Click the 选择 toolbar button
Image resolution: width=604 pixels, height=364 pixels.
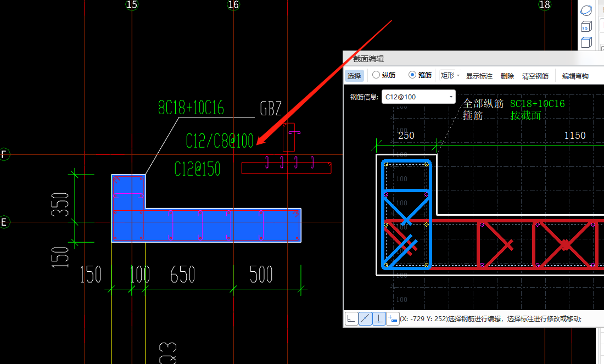(x=354, y=76)
